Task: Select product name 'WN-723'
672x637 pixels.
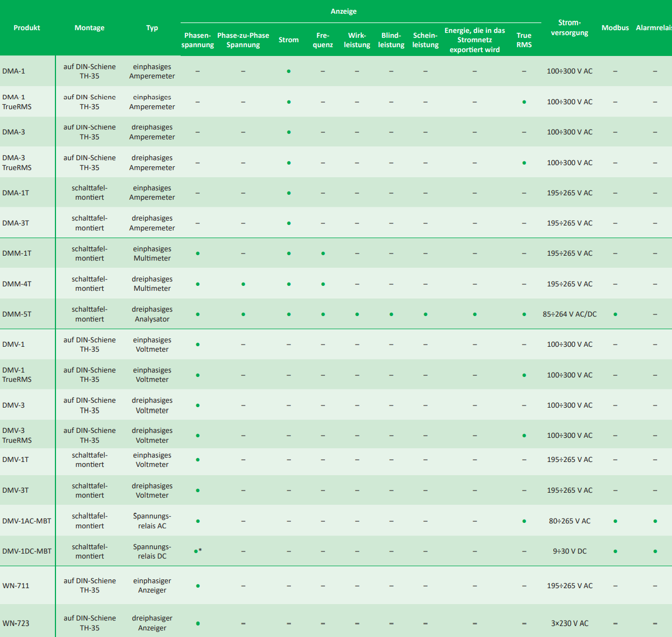Action: (16, 624)
